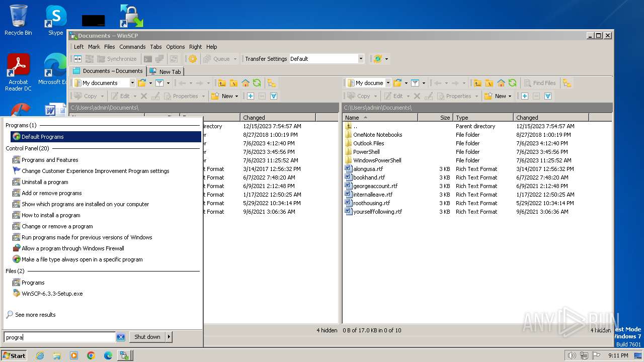Go to root directory in right panel
The image size is (644, 362).
pyautogui.click(x=489, y=83)
